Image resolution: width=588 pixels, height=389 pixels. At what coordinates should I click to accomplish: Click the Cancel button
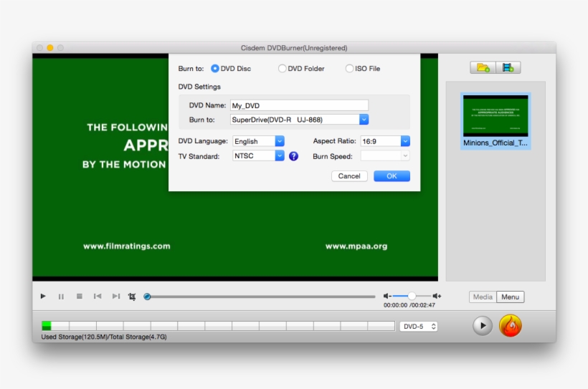[x=349, y=176]
